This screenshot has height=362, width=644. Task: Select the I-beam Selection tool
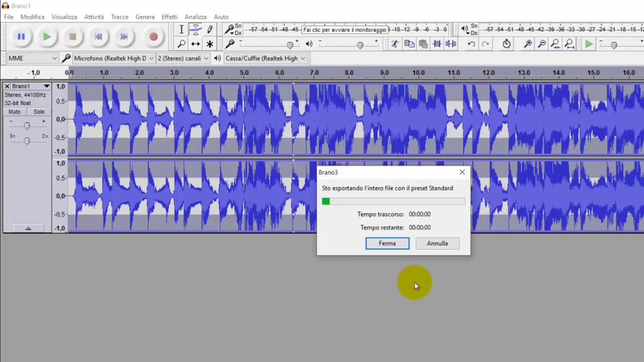182,30
